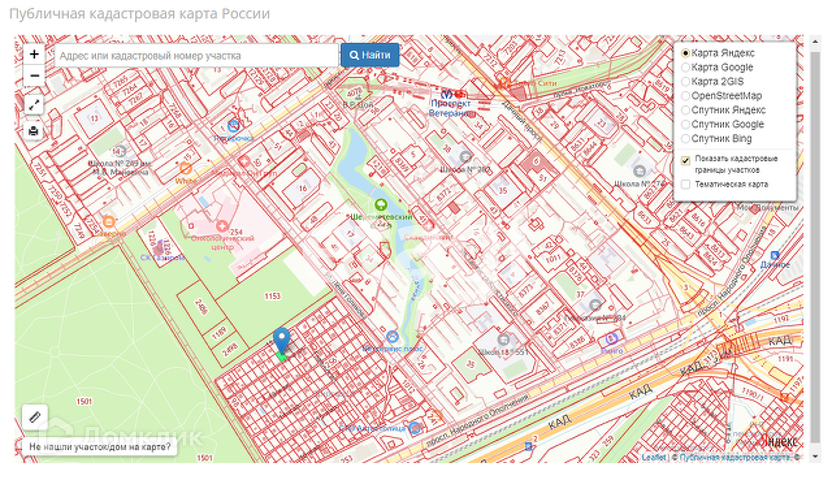The height and width of the screenshot is (480, 832).
Task: Select Спутник Google satellite layer
Action: click(x=686, y=125)
